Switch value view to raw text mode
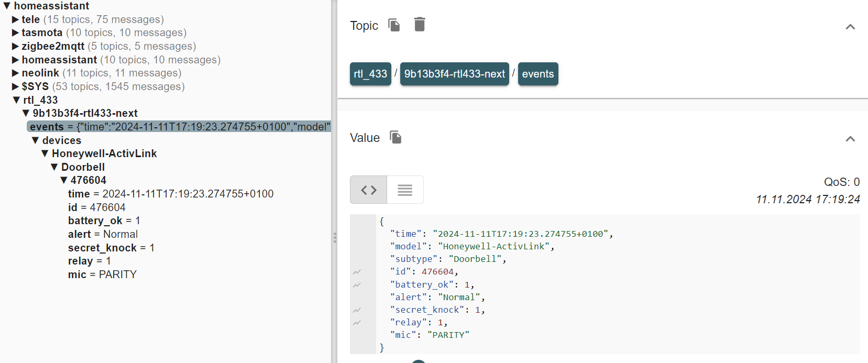This screenshot has height=363, width=868. pyautogui.click(x=405, y=190)
